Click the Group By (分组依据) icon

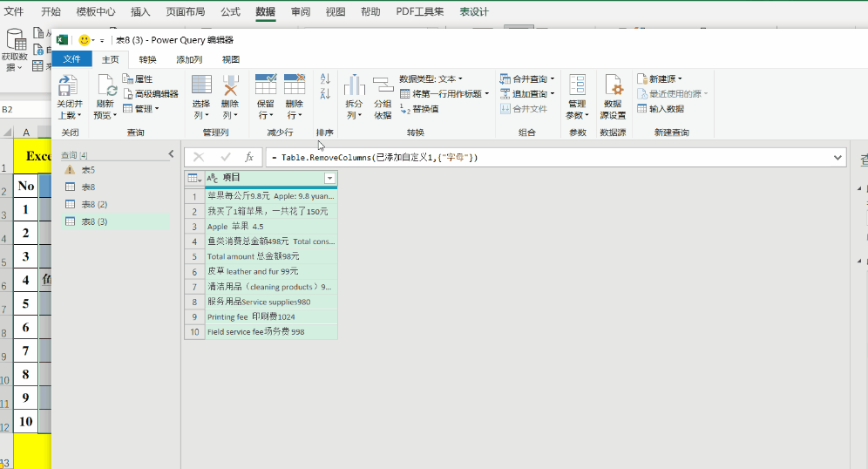[383, 85]
